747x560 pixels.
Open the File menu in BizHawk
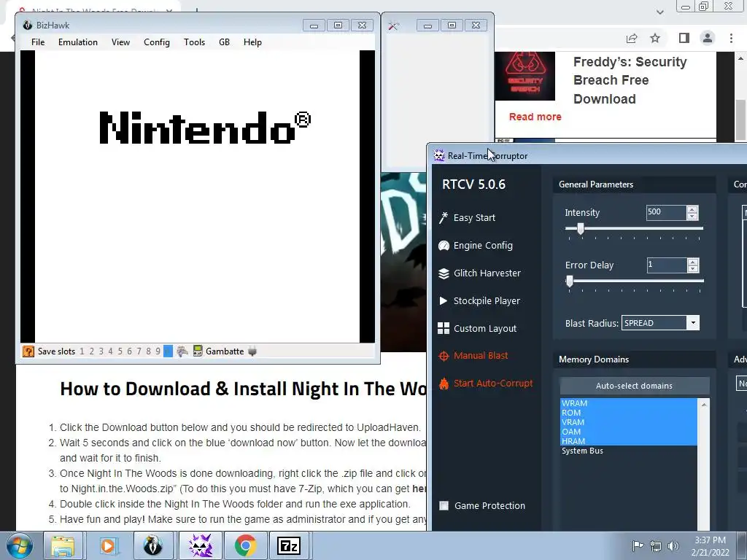[38, 42]
